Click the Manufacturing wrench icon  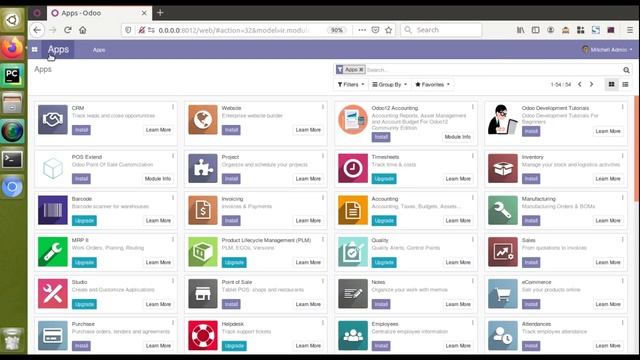point(502,210)
